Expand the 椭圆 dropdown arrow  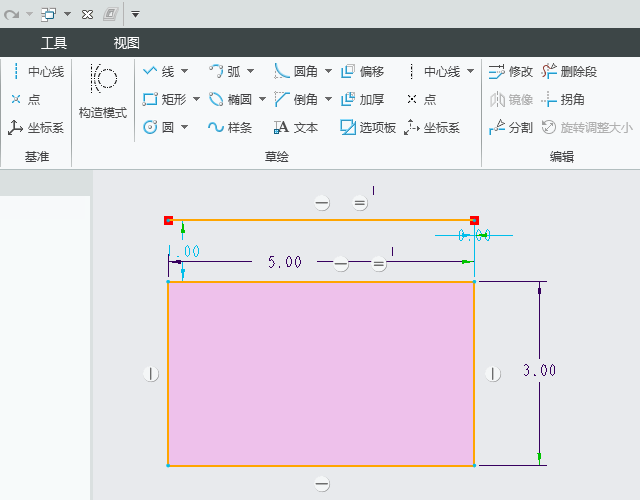point(262,99)
